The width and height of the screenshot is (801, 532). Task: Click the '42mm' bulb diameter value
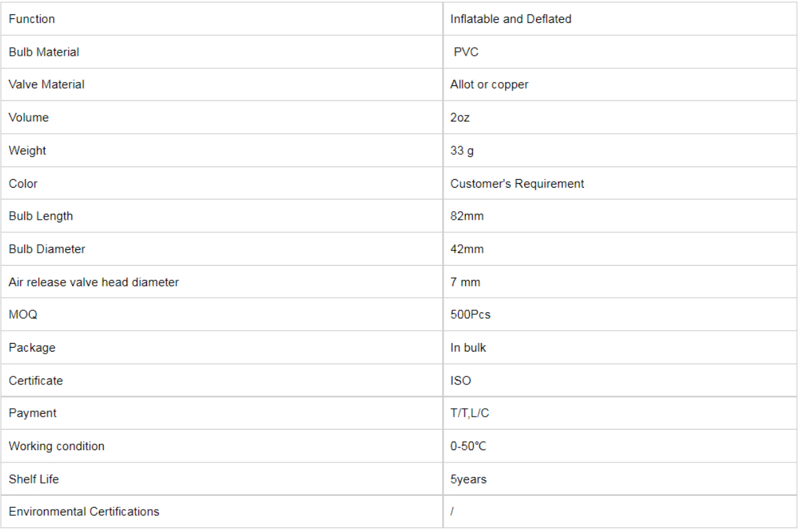(x=466, y=249)
